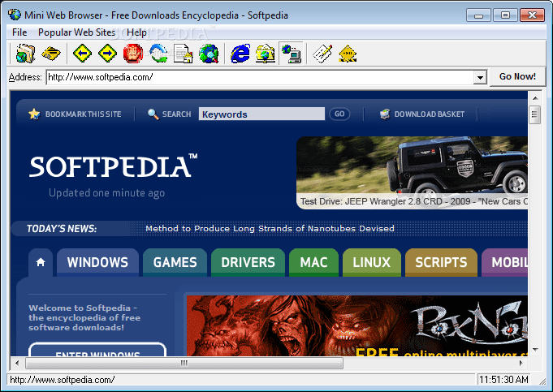This screenshot has width=553, height=392.
Task: Click the open web file folder icon
Action: click(26, 54)
